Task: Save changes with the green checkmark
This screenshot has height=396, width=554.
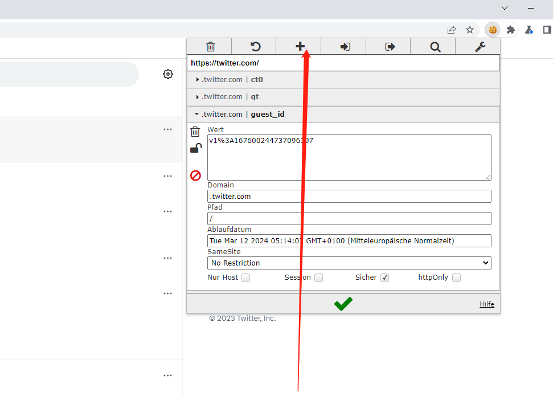Action: point(343,303)
